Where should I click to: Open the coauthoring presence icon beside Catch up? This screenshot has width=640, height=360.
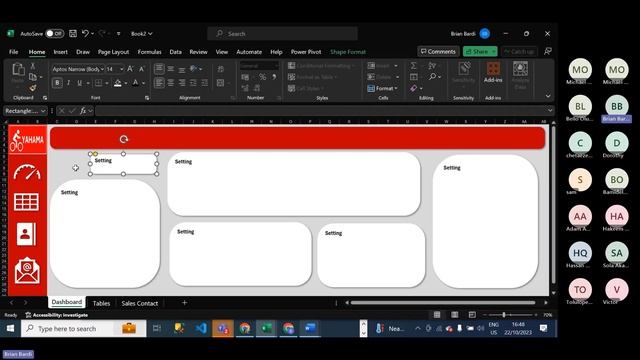pyautogui.click(x=547, y=51)
